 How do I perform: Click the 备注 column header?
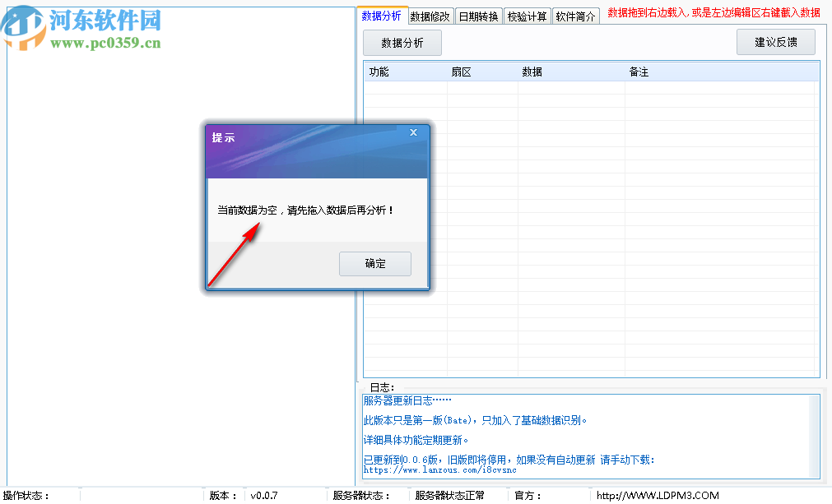point(640,72)
